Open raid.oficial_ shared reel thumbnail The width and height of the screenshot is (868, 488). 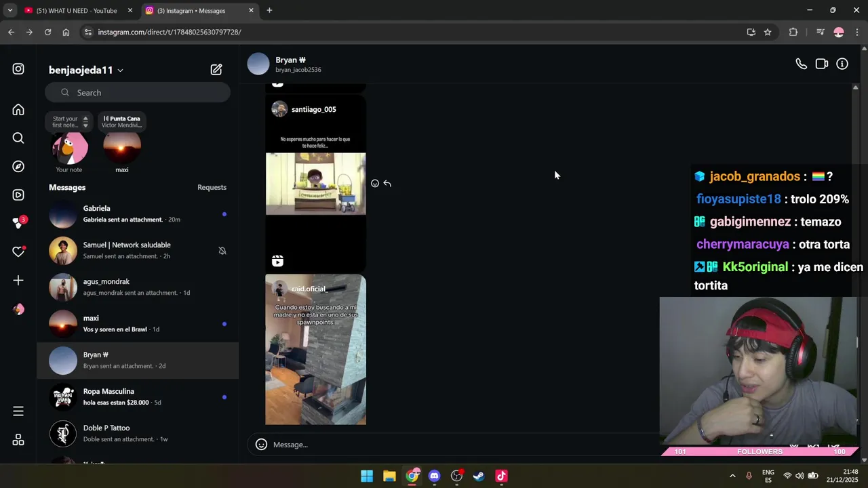coord(315,350)
